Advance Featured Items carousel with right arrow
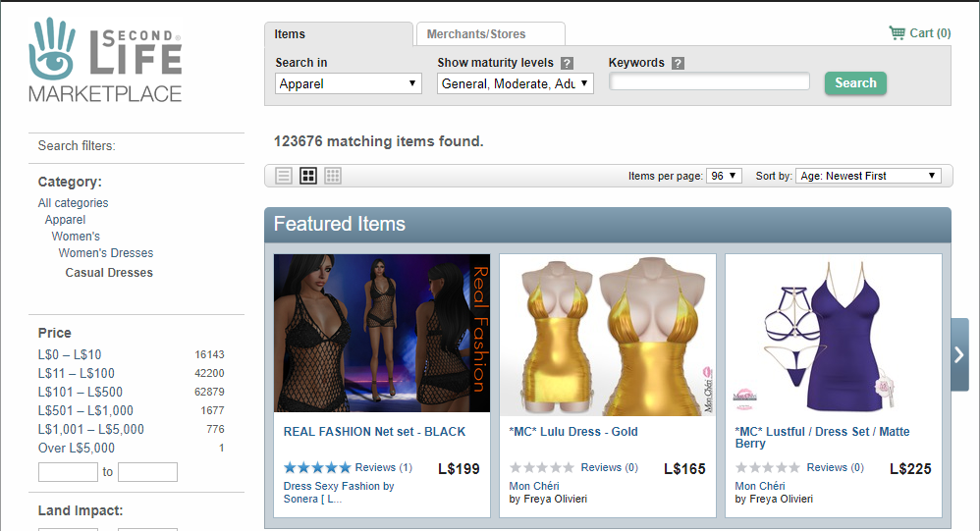Viewport: 980px width, 531px height. (x=959, y=355)
